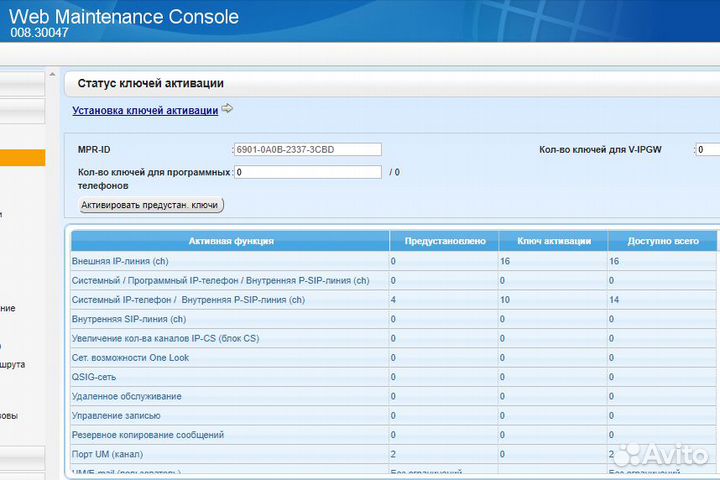
Task: Click the Активная функция column header
Action: (x=231, y=241)
